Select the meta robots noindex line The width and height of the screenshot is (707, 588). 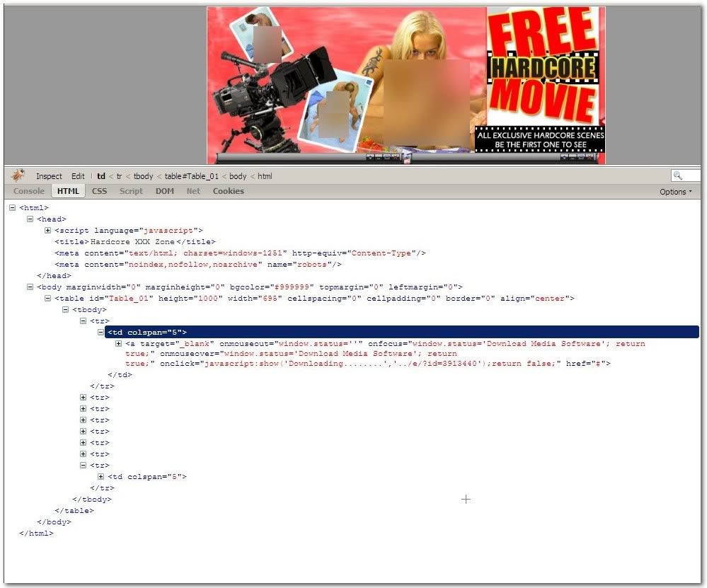pos(198,265)
